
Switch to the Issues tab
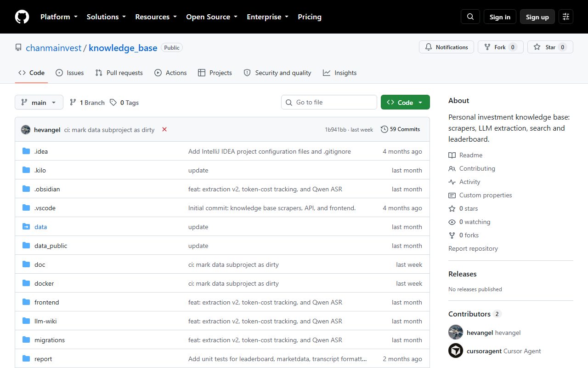[x=70, y=73]
